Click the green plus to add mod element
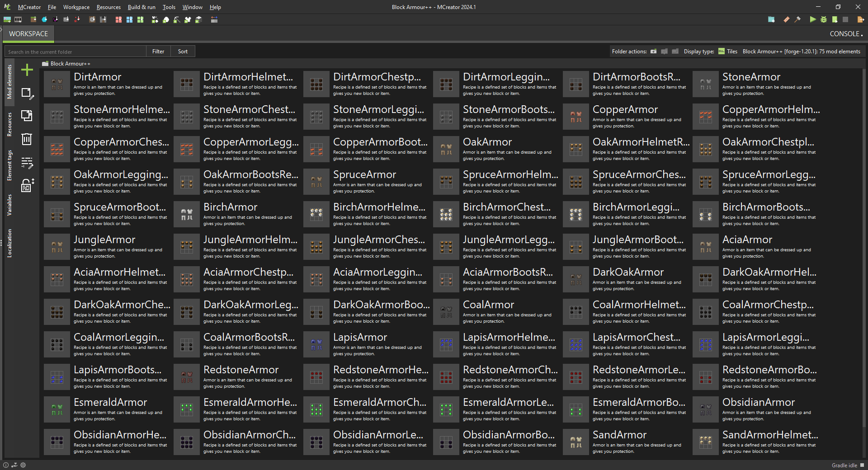This screenshot has width=868, height=470. (x=27, y=70)
